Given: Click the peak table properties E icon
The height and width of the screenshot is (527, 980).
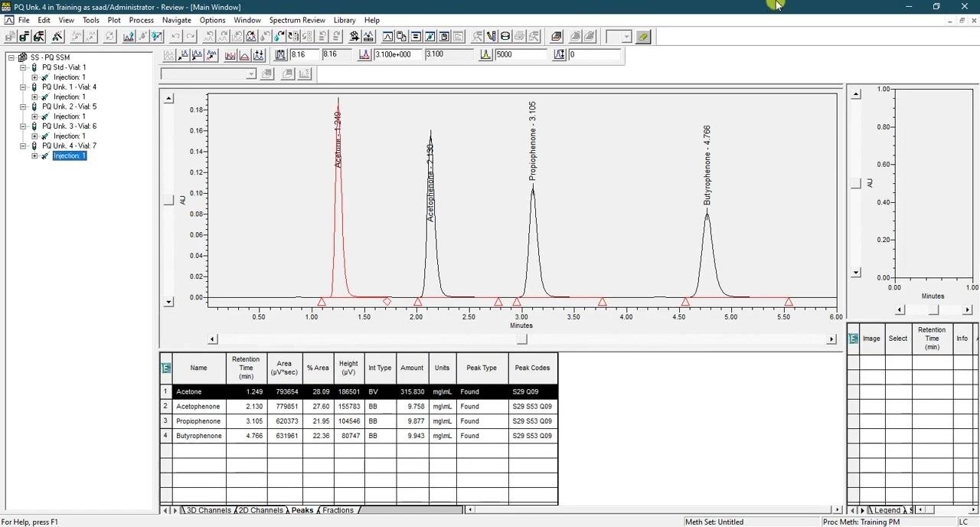Looking at the screenshot, I should [166, 368].
